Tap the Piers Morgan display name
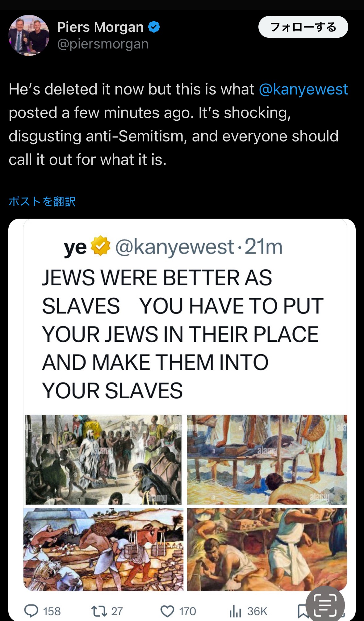The height and width of the screenshot is (621, 364). pos(100,27)
